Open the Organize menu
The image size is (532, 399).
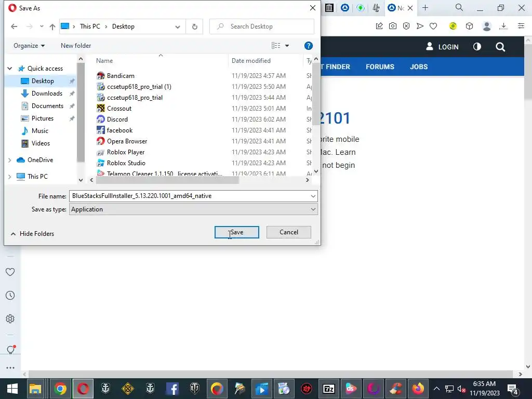click(29, 46)
